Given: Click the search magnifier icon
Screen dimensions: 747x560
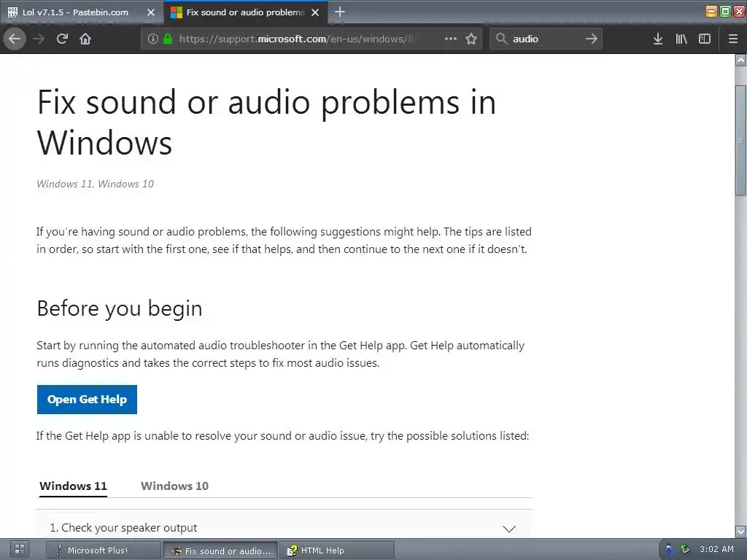Looking at the screenshot, I should click(x=501, y=39).
